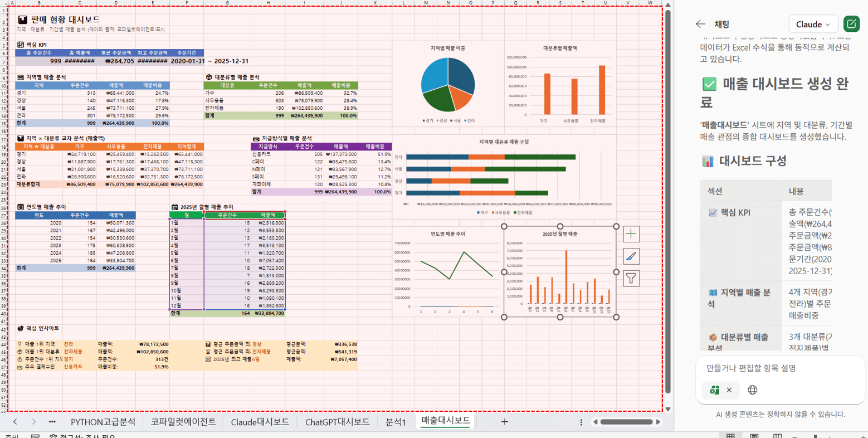
Task: Open the Chart Styles paintbrush button
Action: (x=631, y=256)
